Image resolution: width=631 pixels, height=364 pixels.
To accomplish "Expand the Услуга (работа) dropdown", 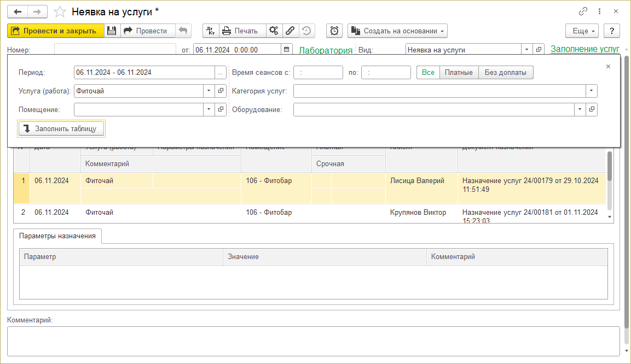I will point(209,91).
